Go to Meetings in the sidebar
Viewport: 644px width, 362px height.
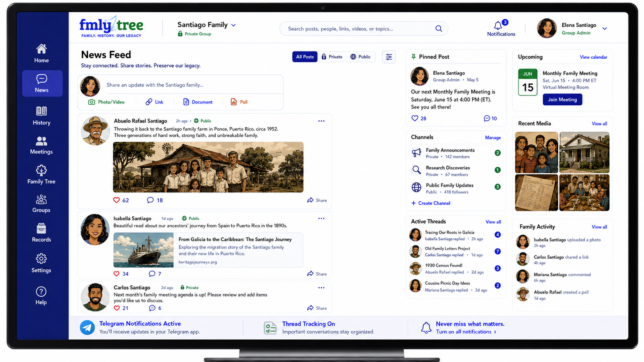point(41,145)
